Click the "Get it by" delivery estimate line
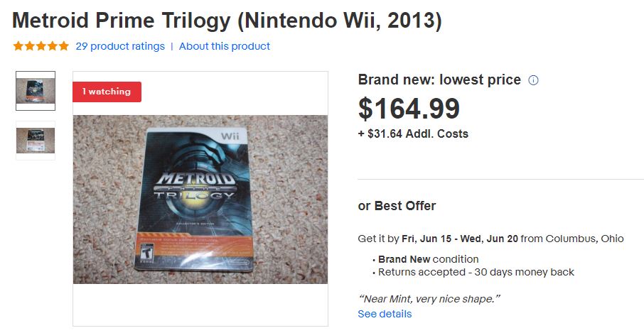The image size is (644, 333). click(x=490, y=239)
